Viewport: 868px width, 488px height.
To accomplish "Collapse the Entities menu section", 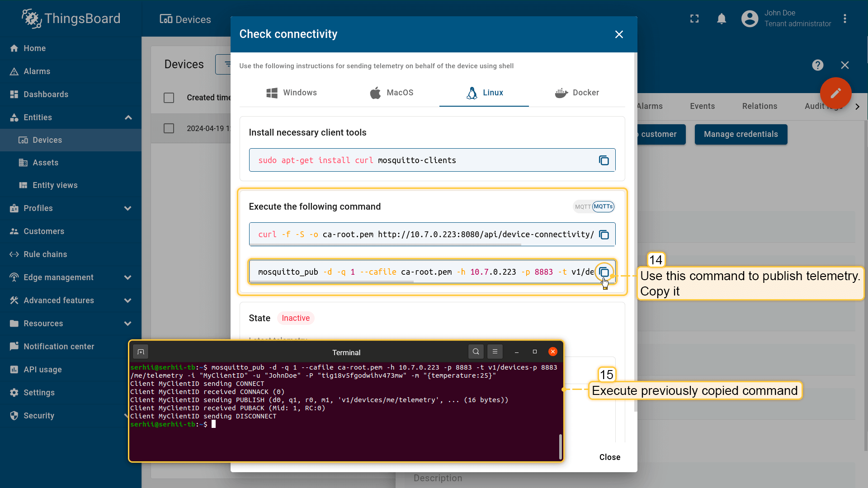I will click(128, 117).
